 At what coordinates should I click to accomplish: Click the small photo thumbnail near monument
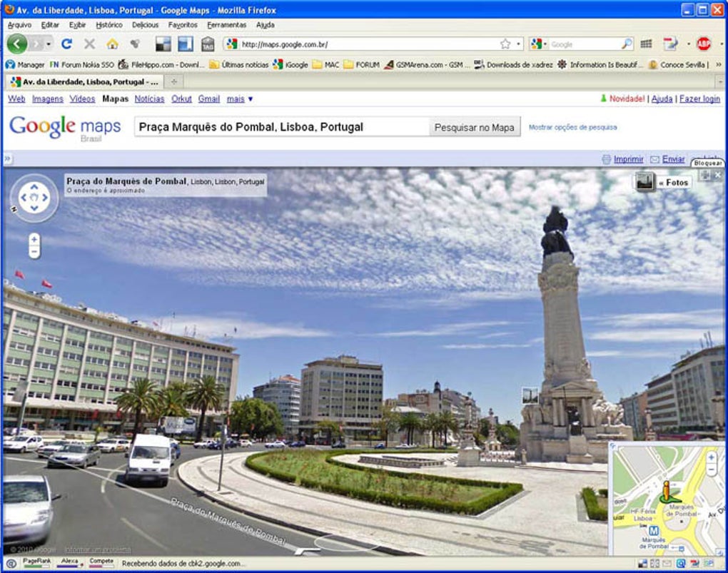530,395
